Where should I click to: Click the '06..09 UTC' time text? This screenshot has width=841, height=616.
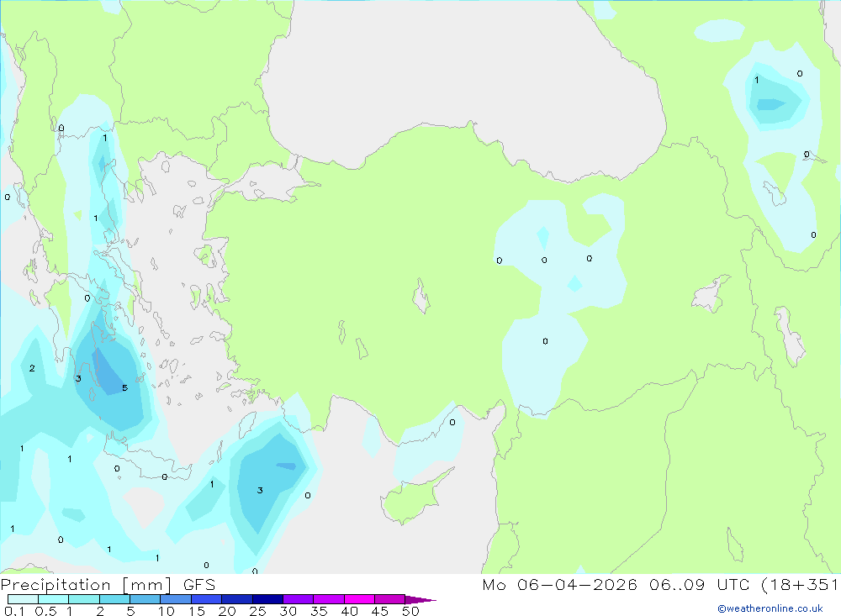point(701,585)
